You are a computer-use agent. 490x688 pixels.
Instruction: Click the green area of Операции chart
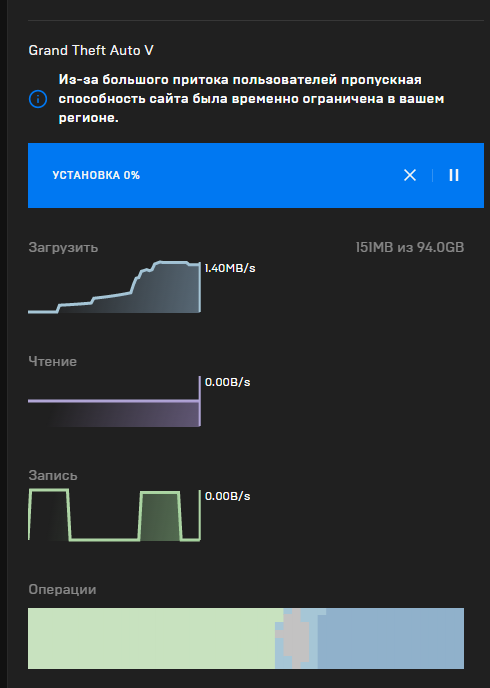click(x=151, y=638)
